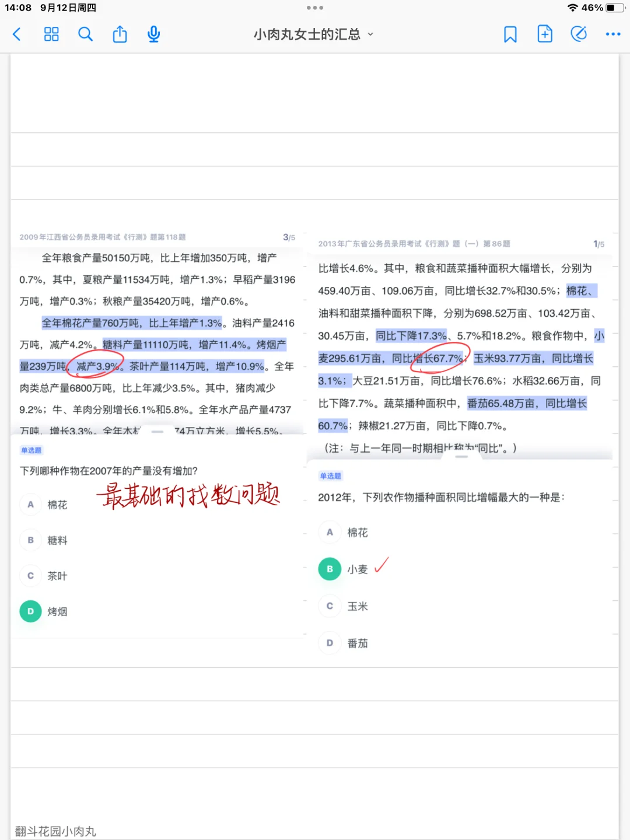630x840 pixels.
Task: Enter annotation editing mode
Action: click(x=578, y=34)
